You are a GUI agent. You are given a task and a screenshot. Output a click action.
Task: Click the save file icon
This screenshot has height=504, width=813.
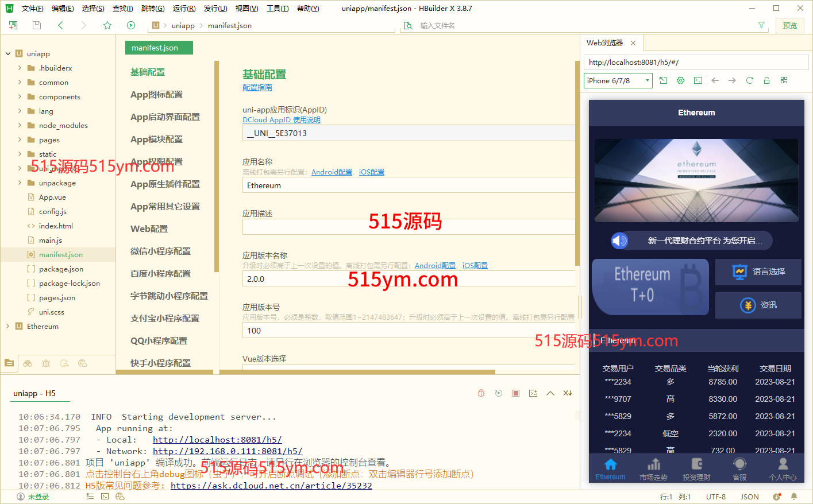pyautogui.click(x=37, y=25)
